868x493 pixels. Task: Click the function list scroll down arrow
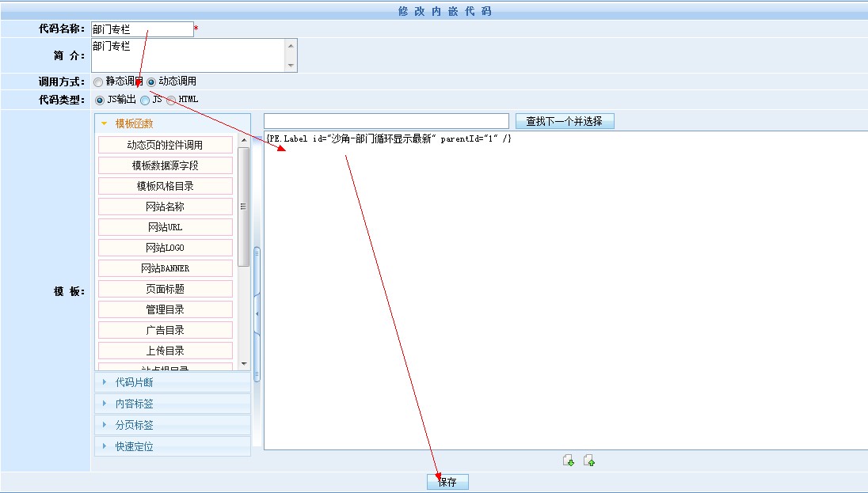[244, 364]
